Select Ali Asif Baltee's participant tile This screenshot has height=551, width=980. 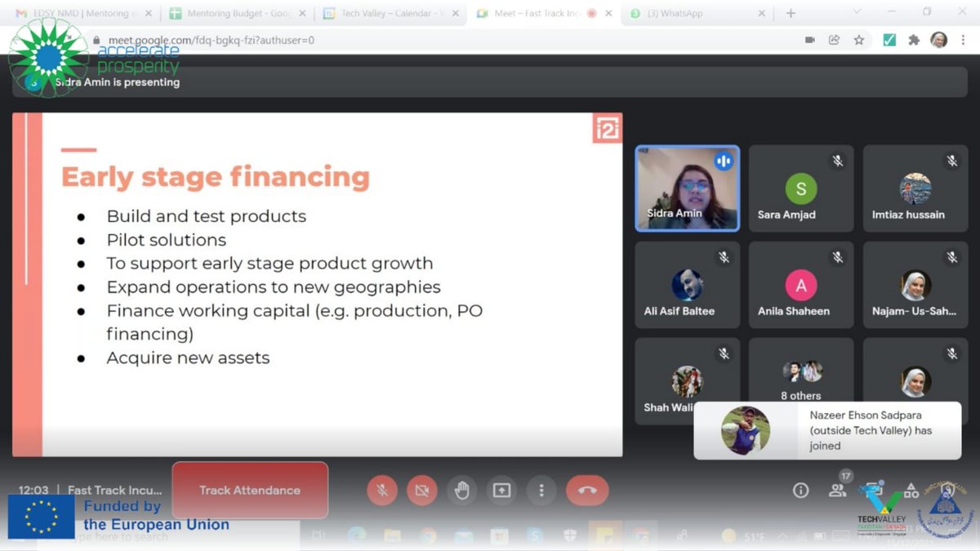click(x=687, y=285)
